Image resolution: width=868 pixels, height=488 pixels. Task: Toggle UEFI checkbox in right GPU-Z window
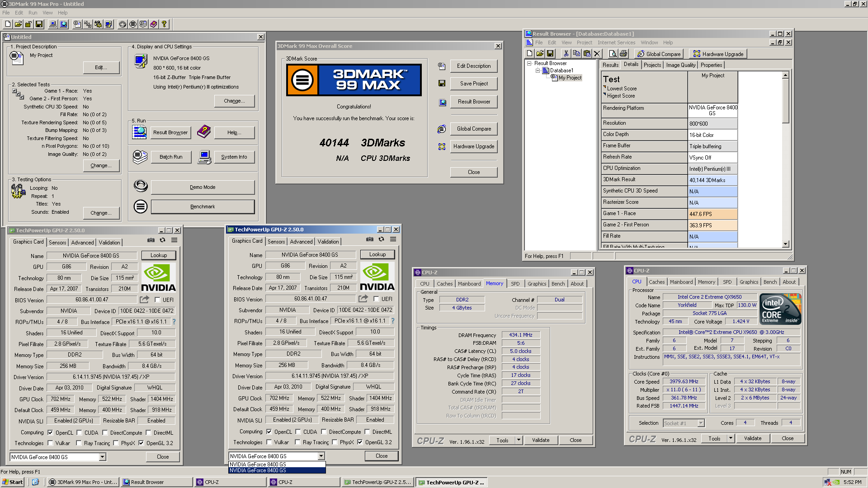click(x=376, y=299)
